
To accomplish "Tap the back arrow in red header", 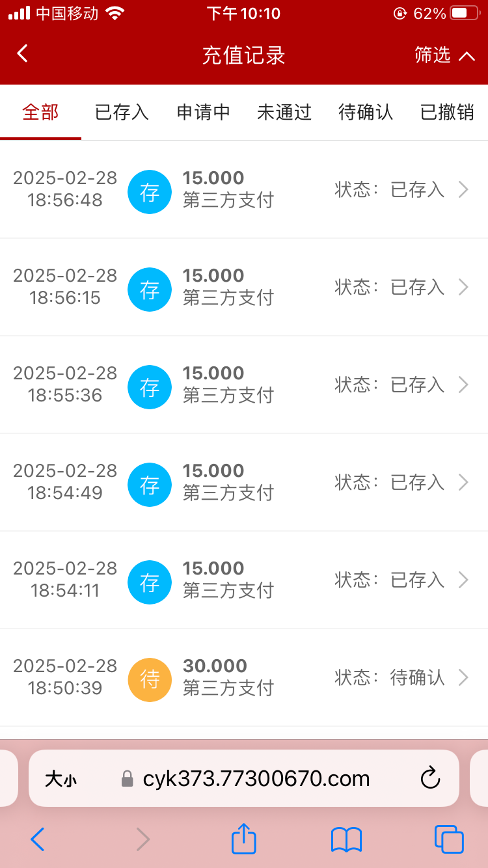I will click(23, 53).
